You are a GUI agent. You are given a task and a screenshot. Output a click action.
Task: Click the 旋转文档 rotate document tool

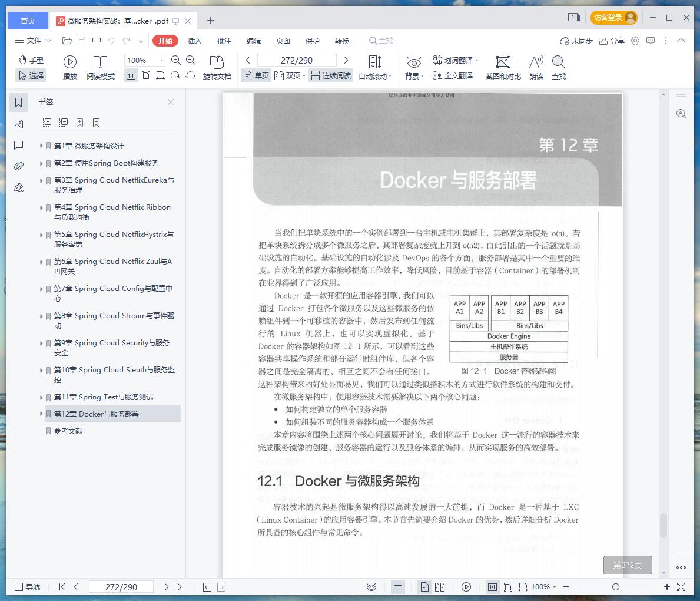[217, 68]
